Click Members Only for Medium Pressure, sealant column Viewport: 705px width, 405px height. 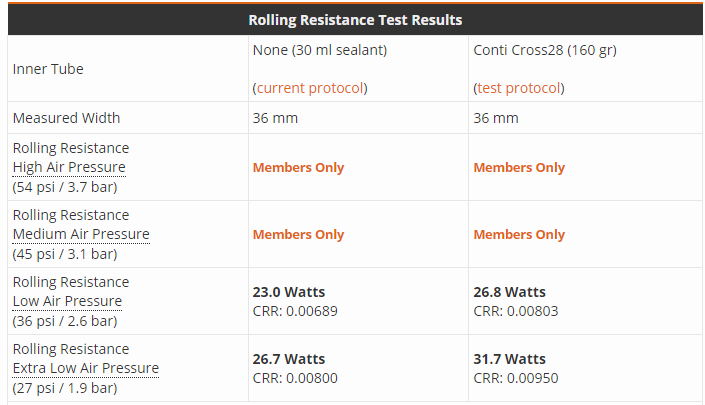(298, 235)
